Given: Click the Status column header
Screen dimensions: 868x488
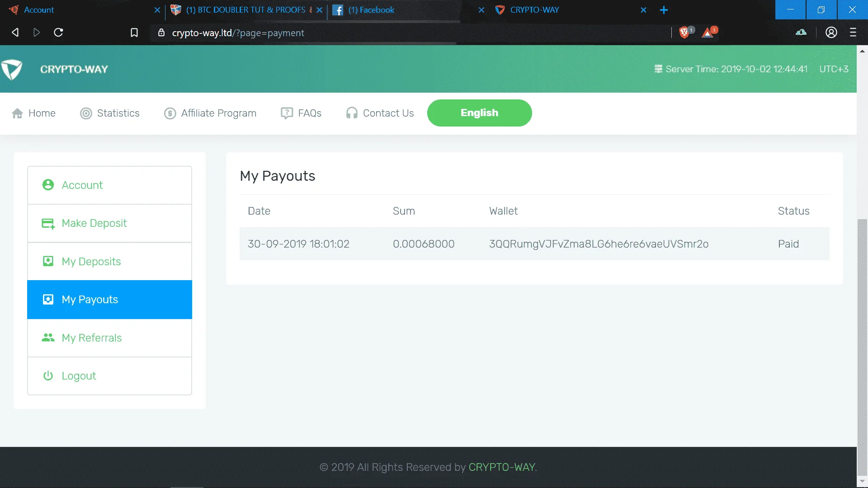Looking at the screenshot, I should pos(793,211).
